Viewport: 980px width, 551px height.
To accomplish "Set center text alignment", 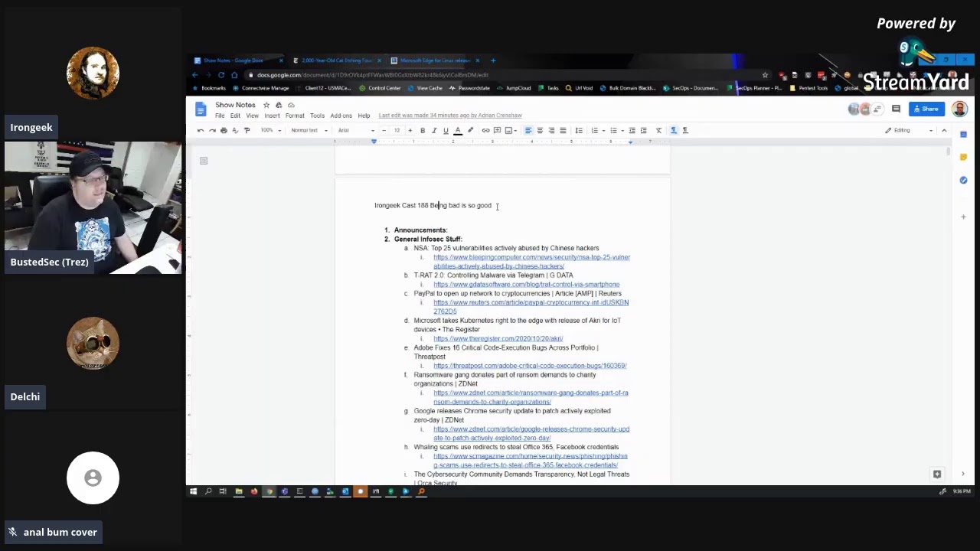I will point(540,130).
